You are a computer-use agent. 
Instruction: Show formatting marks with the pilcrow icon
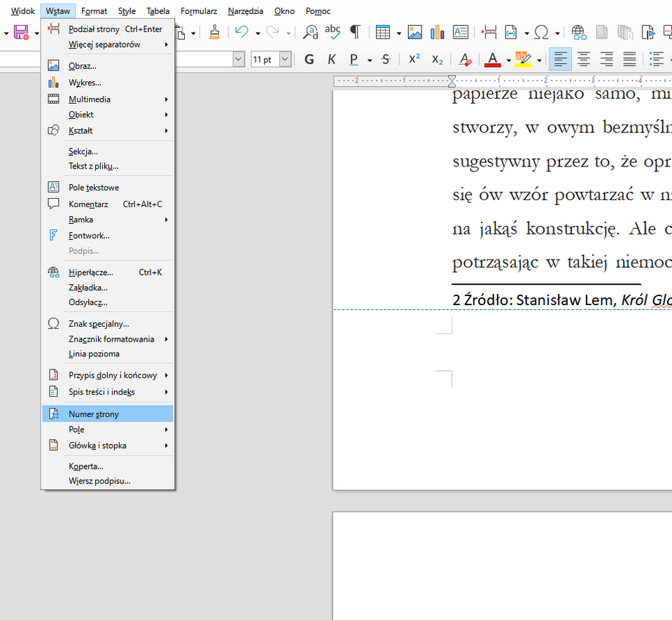coord(356,31)
